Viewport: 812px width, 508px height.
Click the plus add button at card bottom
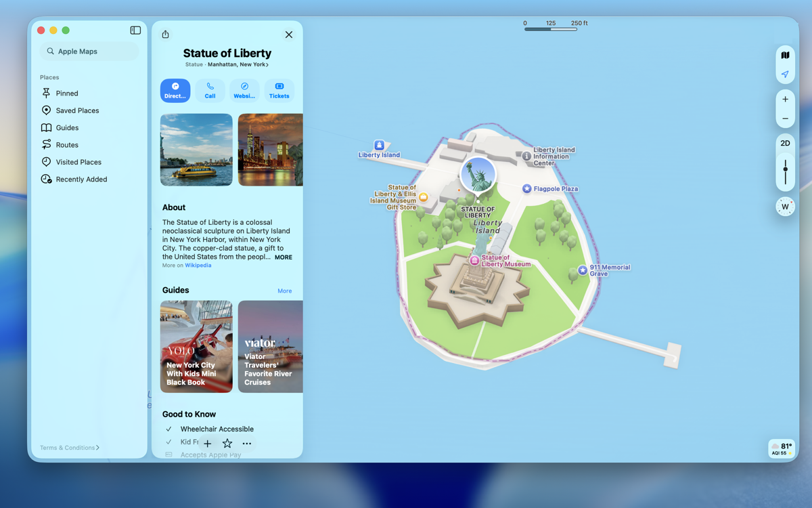(208, 444)
